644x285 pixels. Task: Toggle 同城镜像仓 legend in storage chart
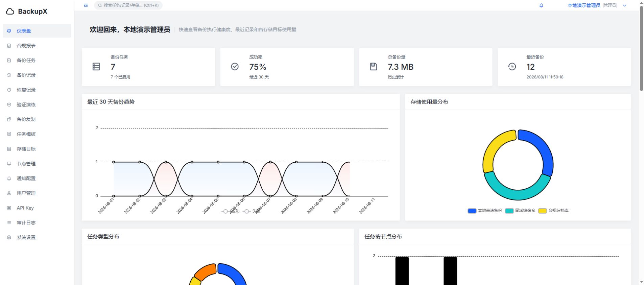pos(520,211)
